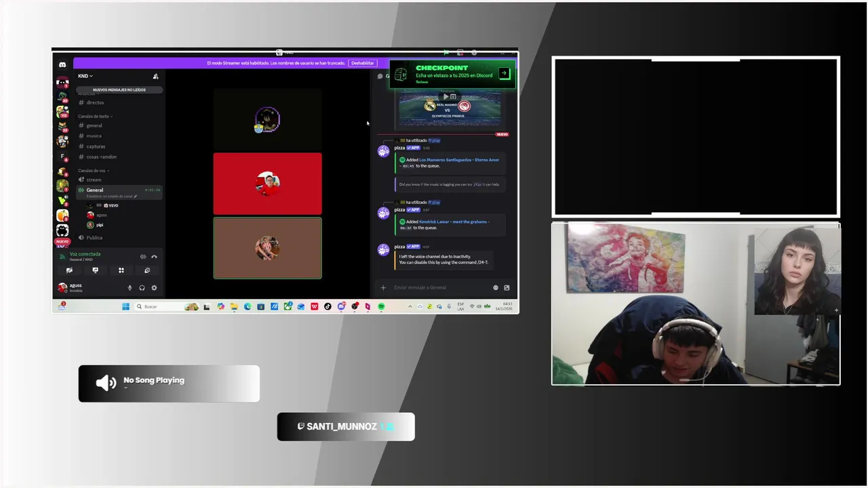Image resolution: width=868 pixels, height=488 pixels.
Task: Open Task View on the taskbar
Action: click(x=207, y=306)
